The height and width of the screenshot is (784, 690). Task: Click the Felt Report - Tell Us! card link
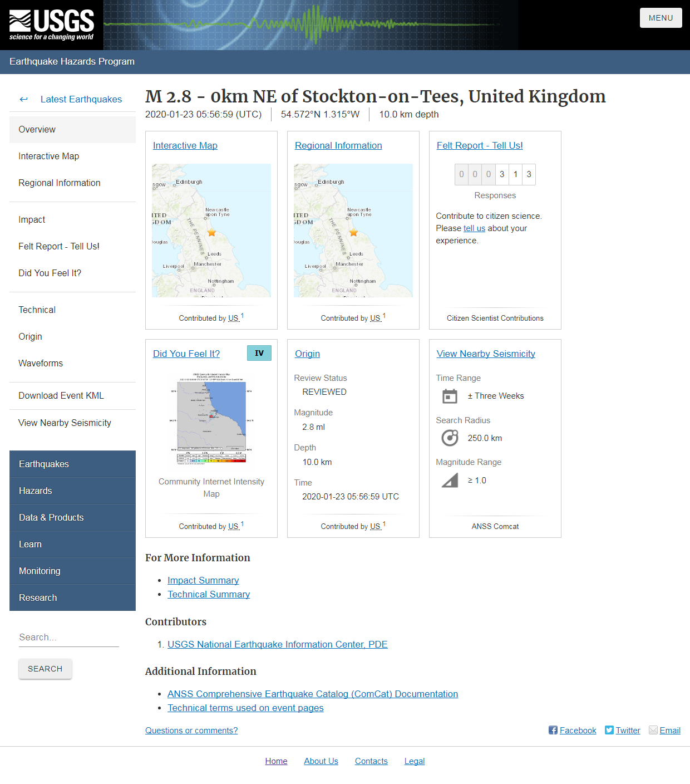pyautogui.click(x=480, y=145)
